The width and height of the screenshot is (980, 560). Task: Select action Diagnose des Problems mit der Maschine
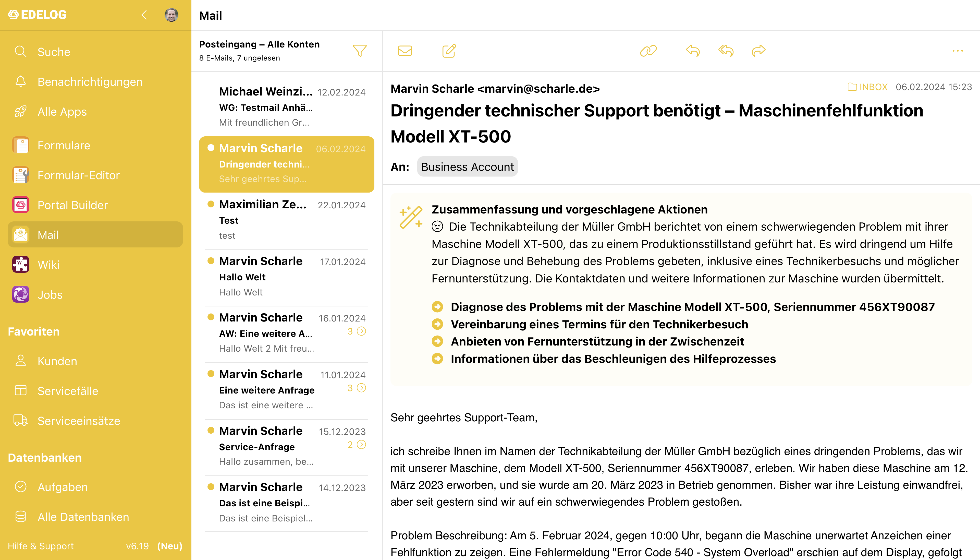(683, 307)
